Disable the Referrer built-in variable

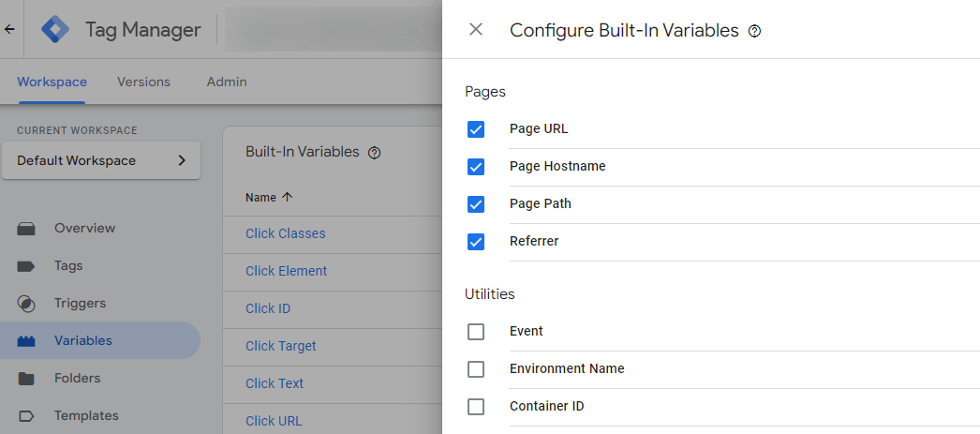coord(476,242)
